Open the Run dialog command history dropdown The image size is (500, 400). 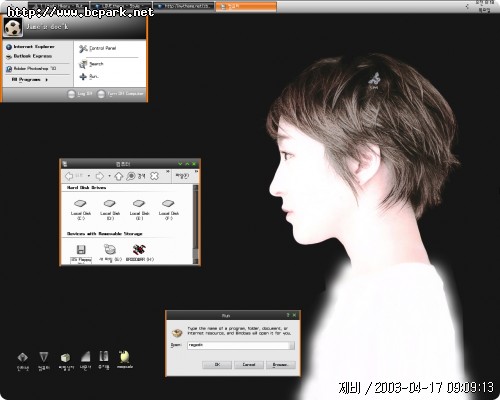pyautogui.click(x=292, y=345)
